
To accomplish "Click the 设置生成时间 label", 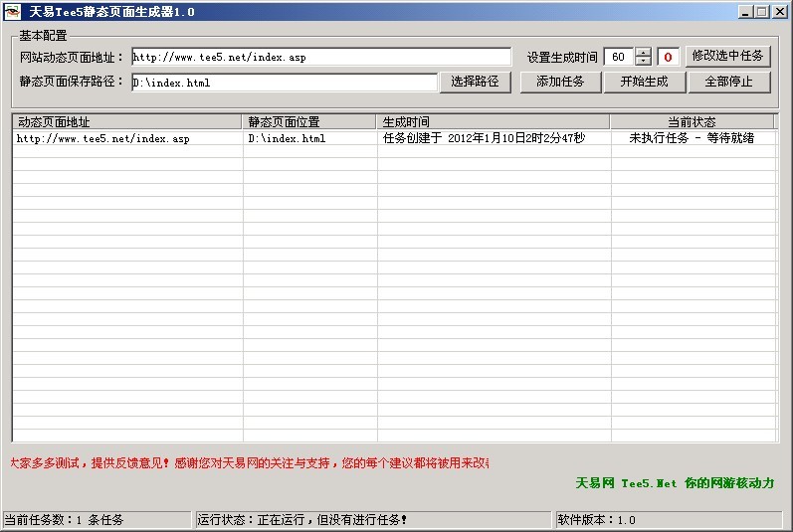I will pos(562,57).
